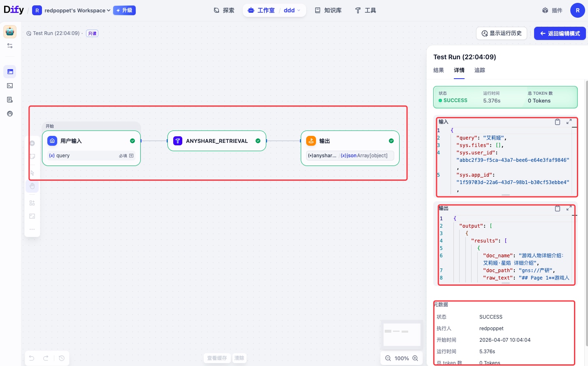Open the user avatar R menu
The width and height of the screenshot is (588, 366).
click(x=577, y=10)
